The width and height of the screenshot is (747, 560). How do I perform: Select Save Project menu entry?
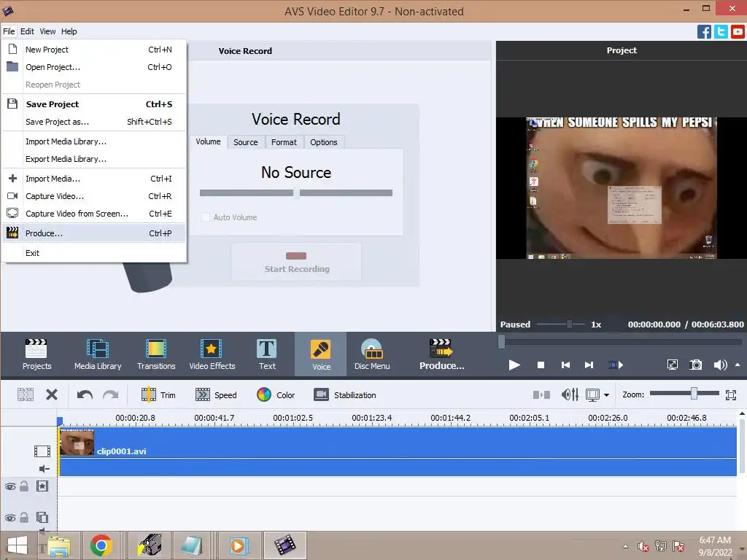(94, 104)
